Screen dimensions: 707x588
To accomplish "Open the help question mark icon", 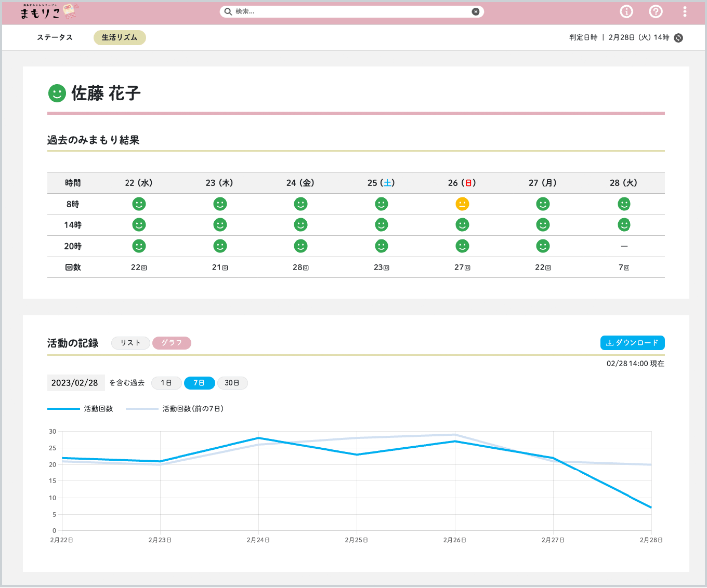I will [x=656, y=11].
